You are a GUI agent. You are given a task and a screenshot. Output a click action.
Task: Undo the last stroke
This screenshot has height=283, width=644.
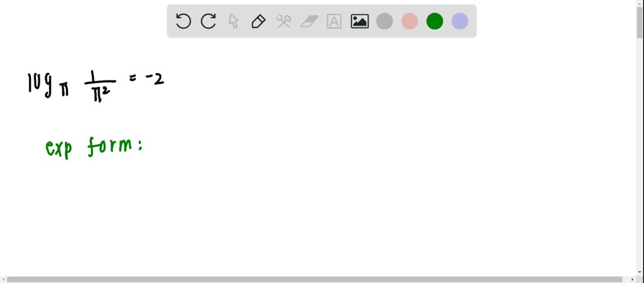coord(183,21)
